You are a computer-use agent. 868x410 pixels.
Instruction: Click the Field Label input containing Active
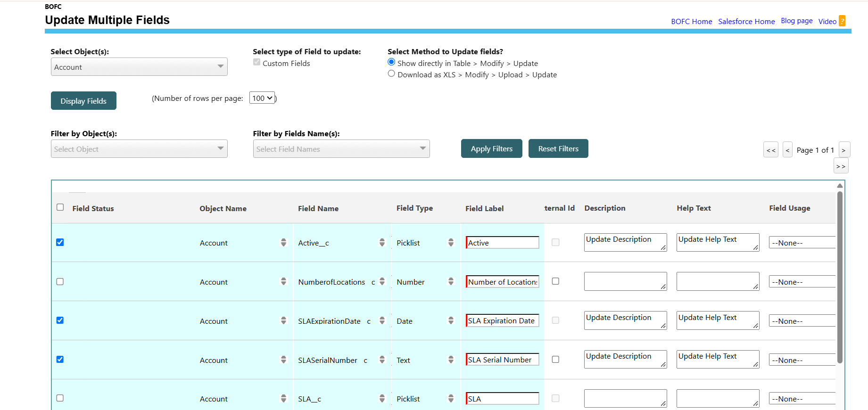coord(503,243)
